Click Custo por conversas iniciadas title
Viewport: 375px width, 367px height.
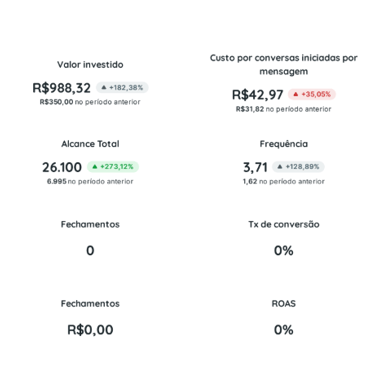pos(284,64)
